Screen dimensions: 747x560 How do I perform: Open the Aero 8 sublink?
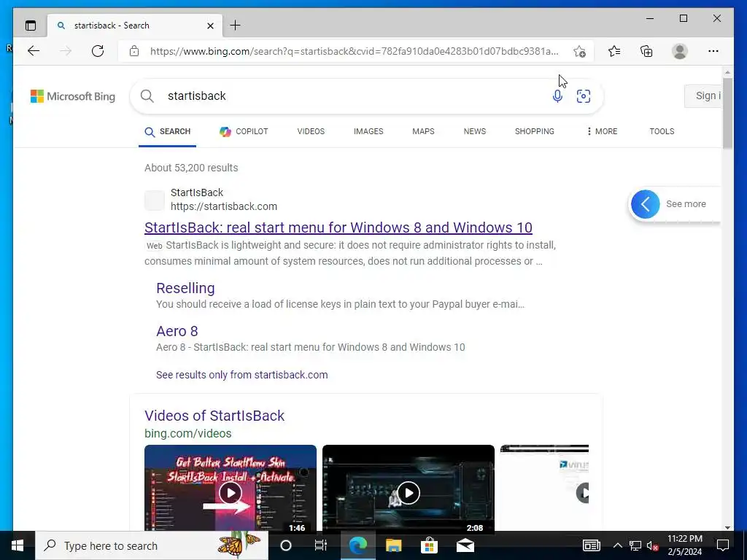pyautogui.click(x=177, y=331)
